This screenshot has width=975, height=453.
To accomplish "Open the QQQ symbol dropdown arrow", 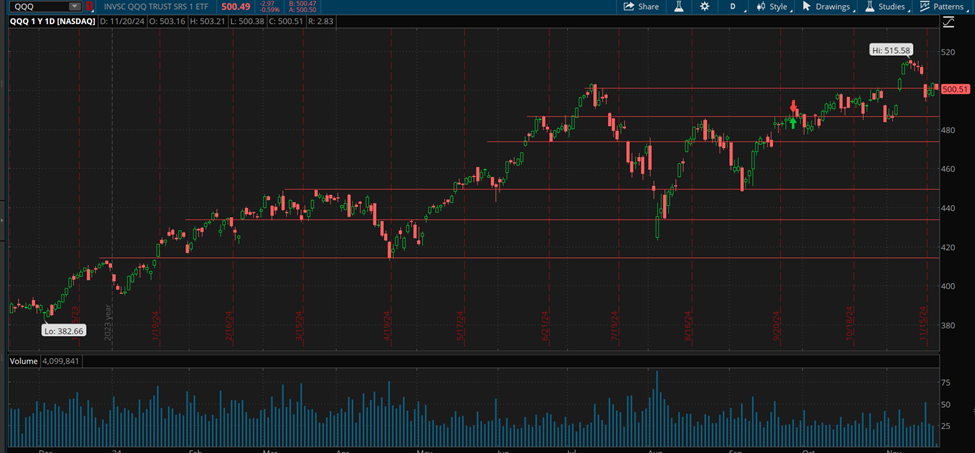I will click(x=74, y=6).
